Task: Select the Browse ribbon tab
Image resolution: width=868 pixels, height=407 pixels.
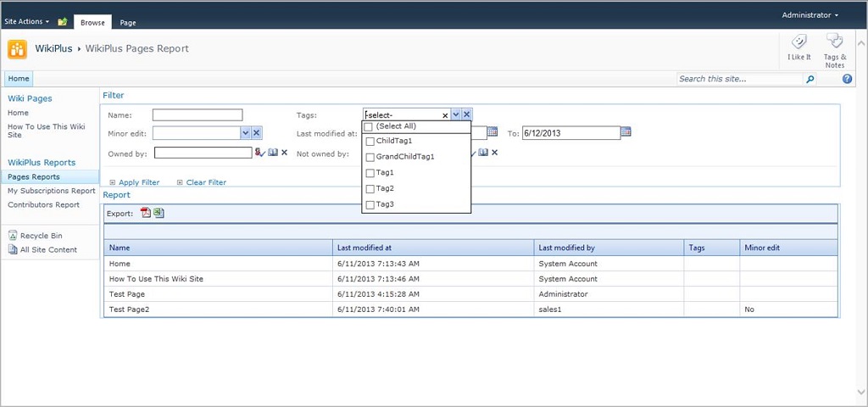Action: 92,23
